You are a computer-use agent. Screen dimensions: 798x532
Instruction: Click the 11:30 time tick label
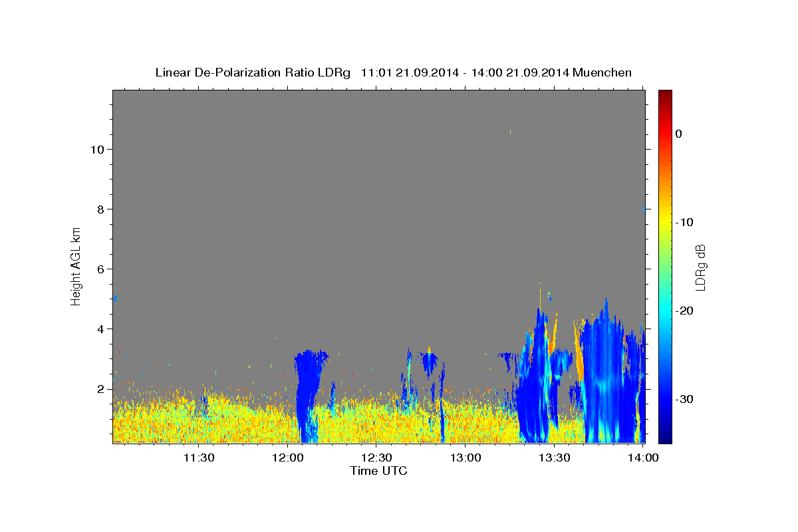coord(199,458)
